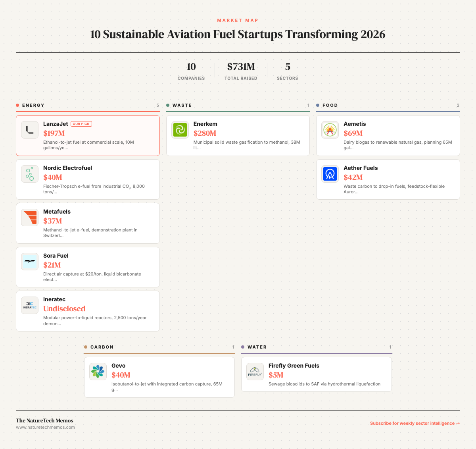
Task: Click the red dot beside ENERGY
Action: click(x=17, y=105)
